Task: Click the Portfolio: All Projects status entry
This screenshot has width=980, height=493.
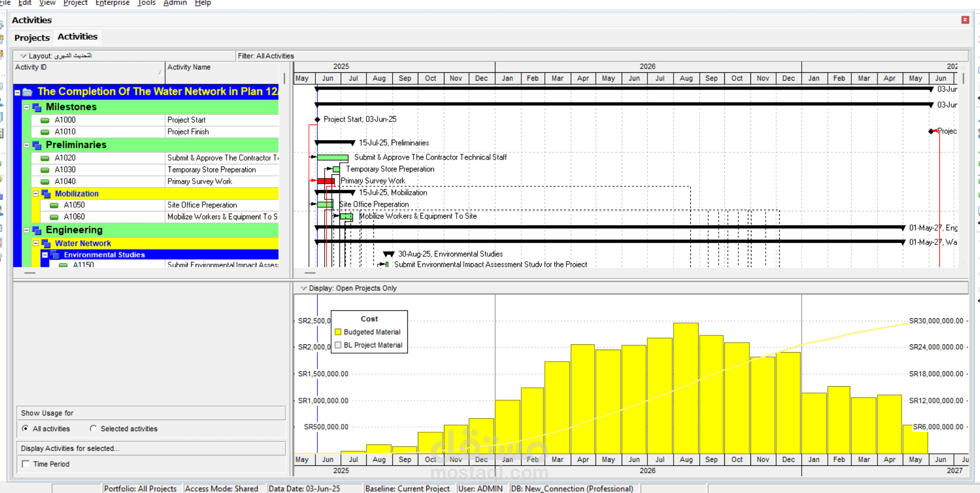Action: point(140,488)
